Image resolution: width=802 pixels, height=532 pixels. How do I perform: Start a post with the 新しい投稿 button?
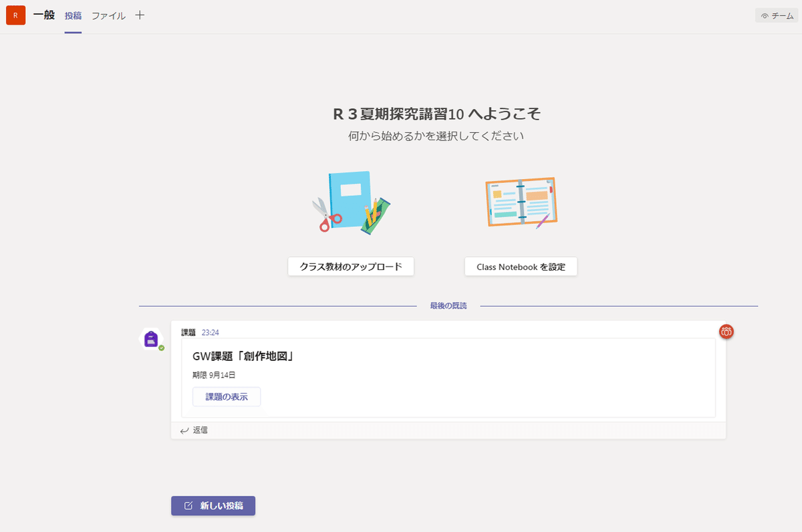coord(213,506)
